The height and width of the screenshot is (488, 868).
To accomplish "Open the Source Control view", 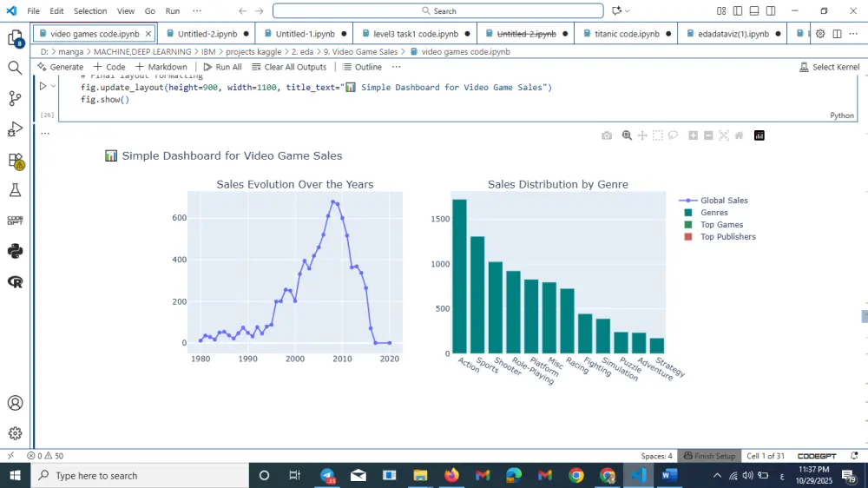I will coord(15,99).
